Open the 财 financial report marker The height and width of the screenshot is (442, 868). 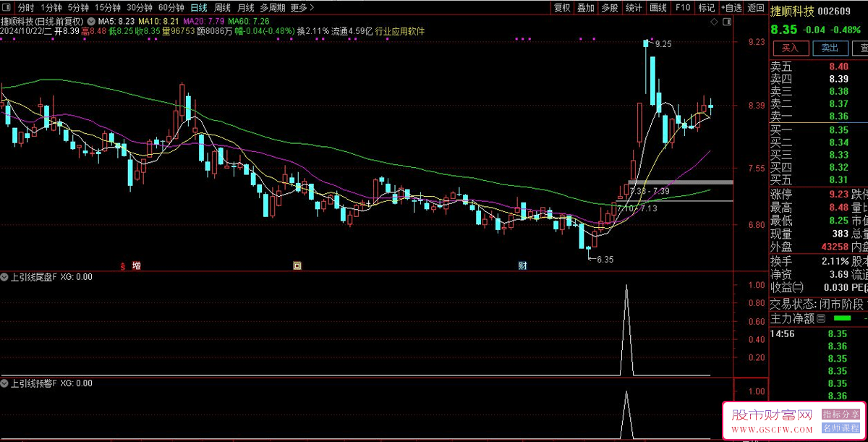[x=522, y=266]
